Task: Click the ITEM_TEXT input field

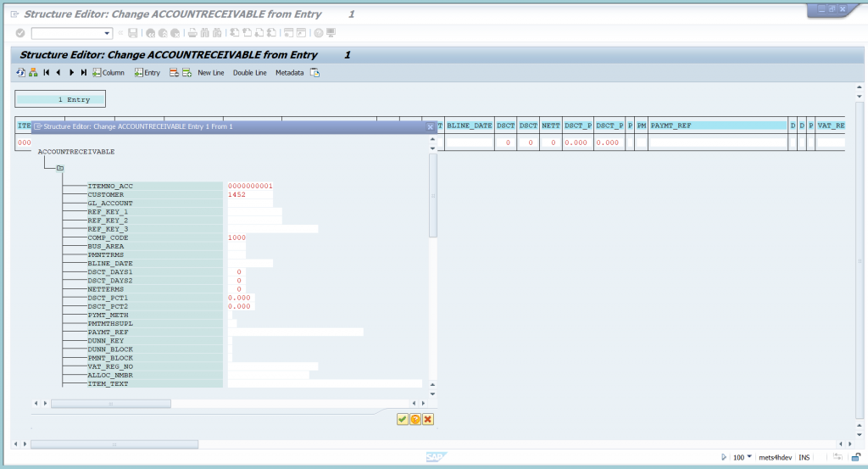Action: click(325, 383)
